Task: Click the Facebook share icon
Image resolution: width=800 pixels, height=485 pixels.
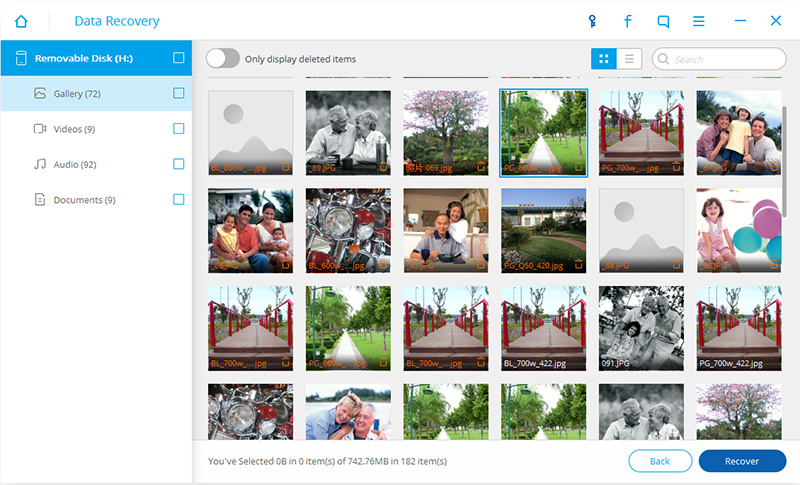Action: (x=628, y=21)
